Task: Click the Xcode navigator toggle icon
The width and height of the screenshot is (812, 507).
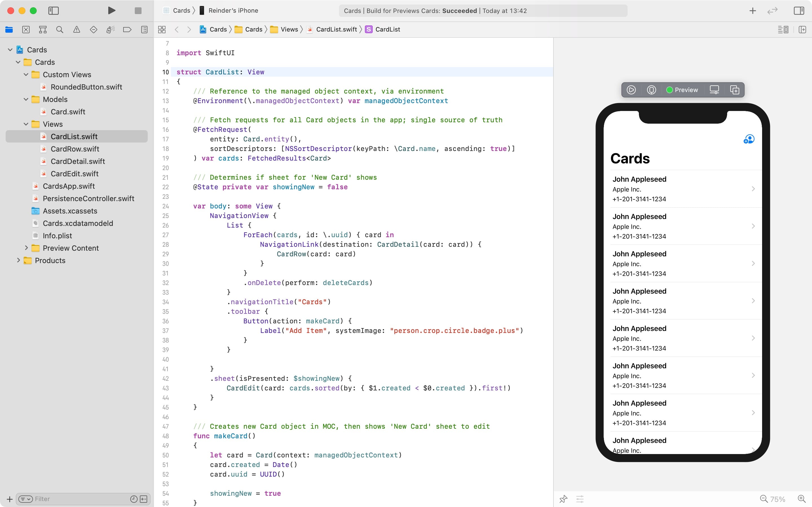Action: [x=53, y=10]
